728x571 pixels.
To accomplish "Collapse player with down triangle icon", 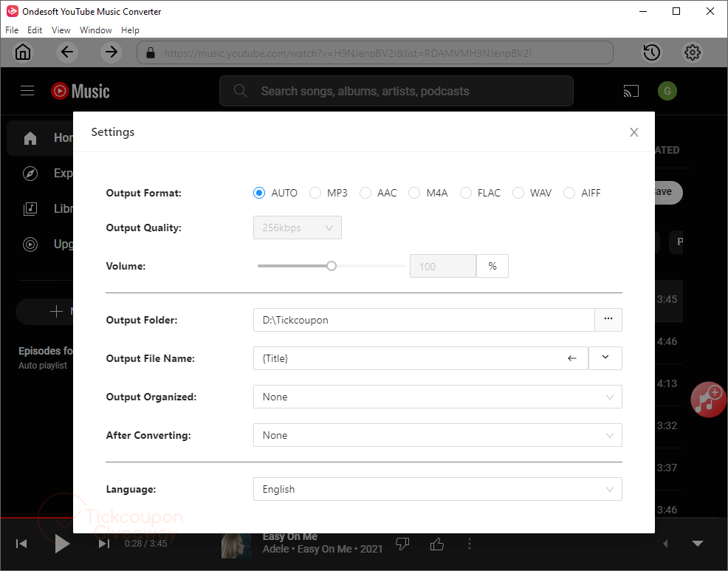I will pos(698,543).
